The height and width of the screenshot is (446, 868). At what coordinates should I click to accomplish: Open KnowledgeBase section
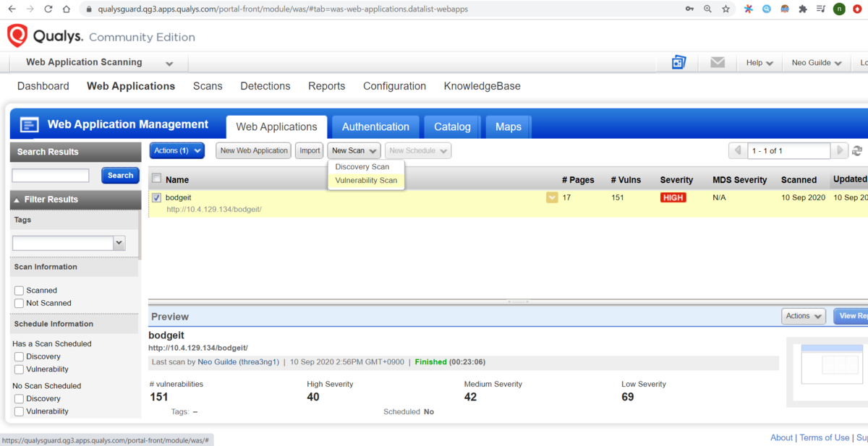coord(482,86)
